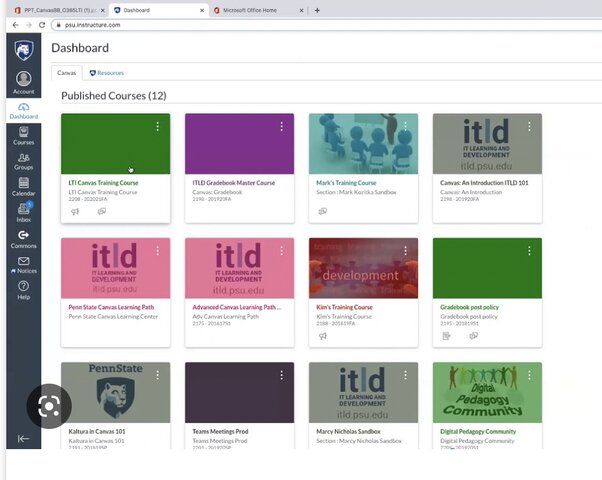Open Commons from the sidebar

pyautogui.click(x=23, y=239)
